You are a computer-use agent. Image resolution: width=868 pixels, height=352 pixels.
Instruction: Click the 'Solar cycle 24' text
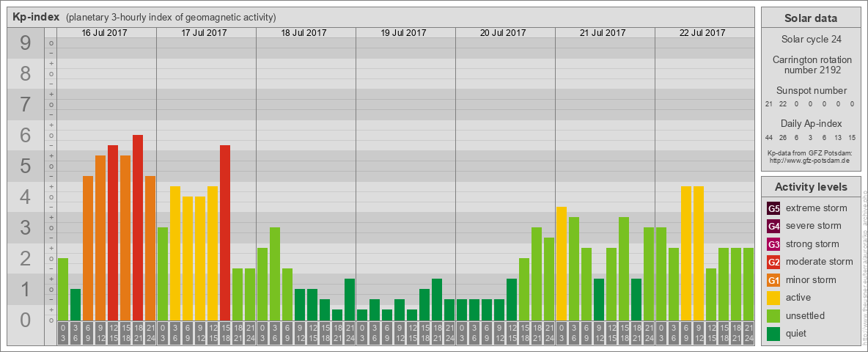coord(810,40)
